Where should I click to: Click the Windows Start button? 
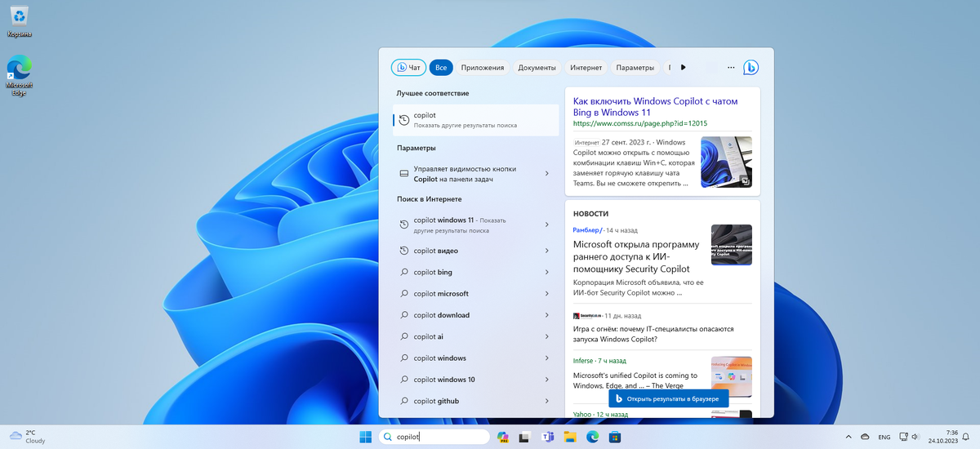pos(364,437)
